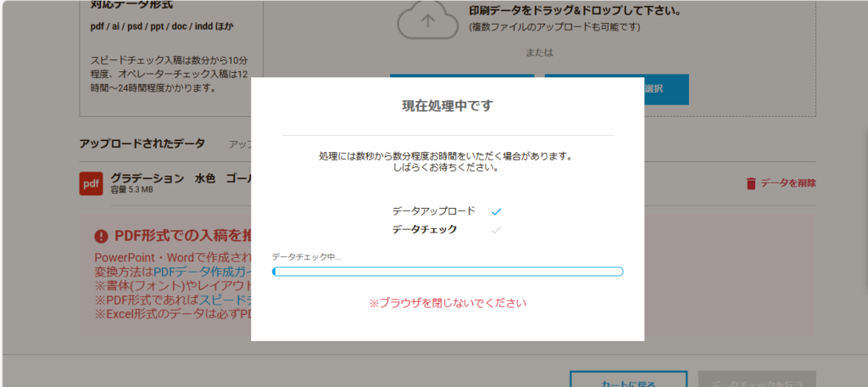The image size is (868, 387).
Task: Click the 現在処理中です dialog title
Action: point(447,106)
